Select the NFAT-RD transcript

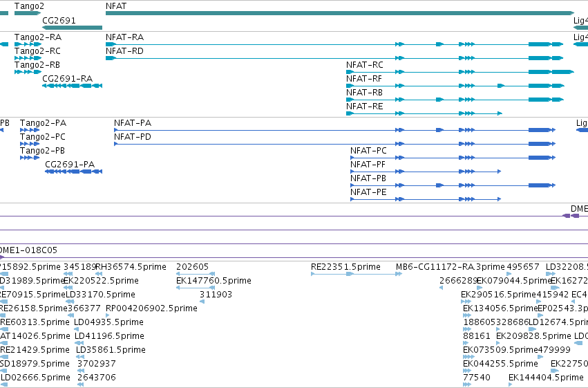334,58
